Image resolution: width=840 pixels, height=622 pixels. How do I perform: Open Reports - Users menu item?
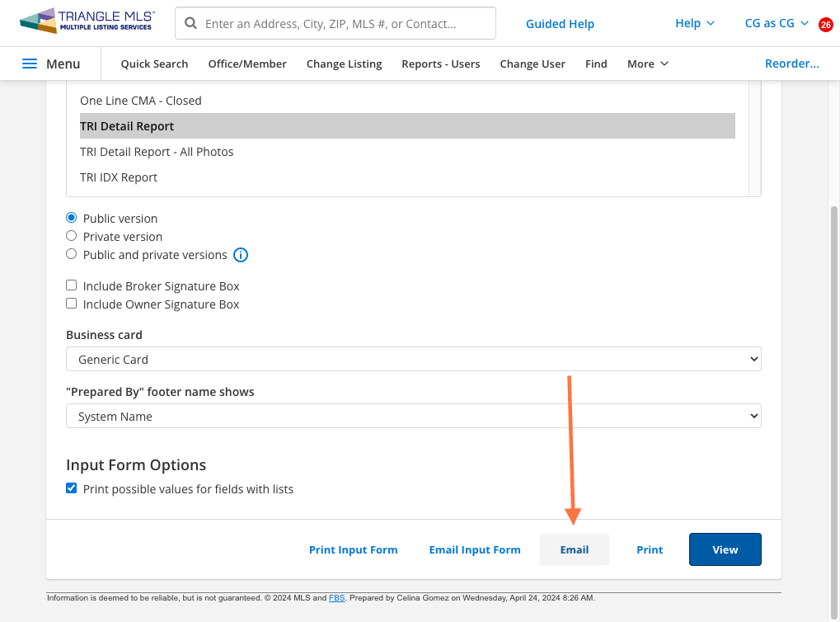click(441, 64)
